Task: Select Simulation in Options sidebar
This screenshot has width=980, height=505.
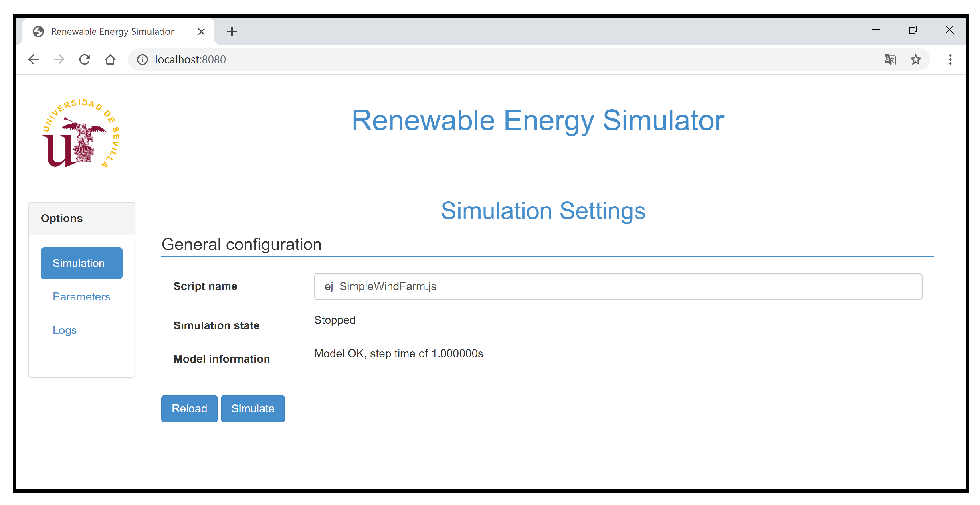Action: (x=81, y=263)
